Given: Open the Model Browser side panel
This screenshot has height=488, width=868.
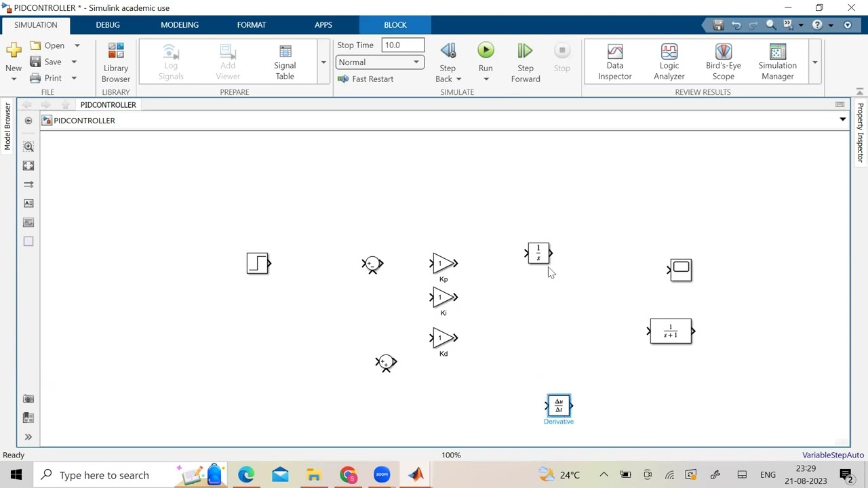Looking at the screenshot, I should [x=7, y=127].
